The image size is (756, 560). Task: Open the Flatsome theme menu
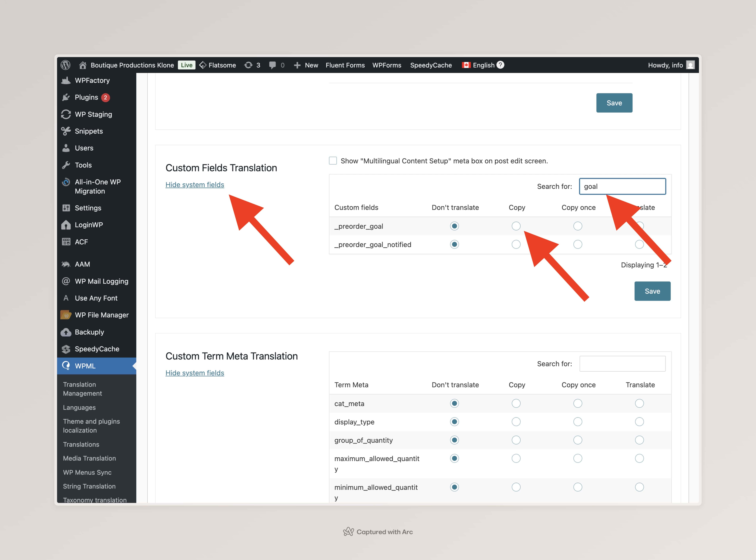point(218,65)
